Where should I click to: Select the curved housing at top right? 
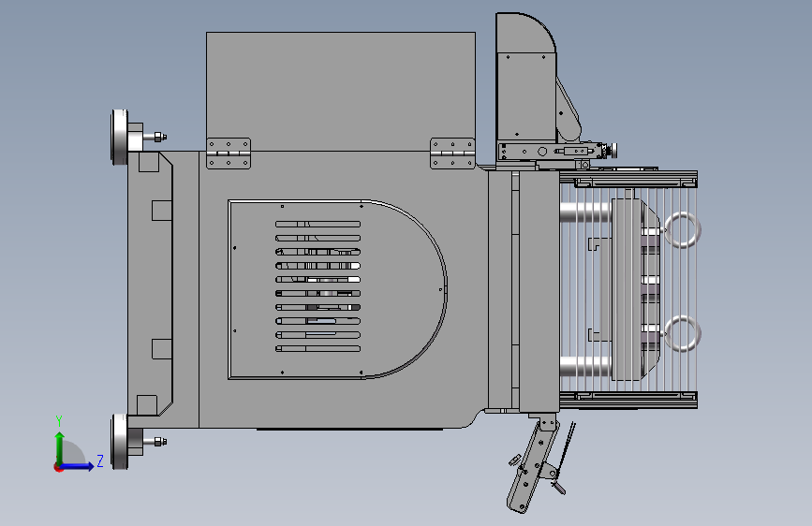(526, 78)
